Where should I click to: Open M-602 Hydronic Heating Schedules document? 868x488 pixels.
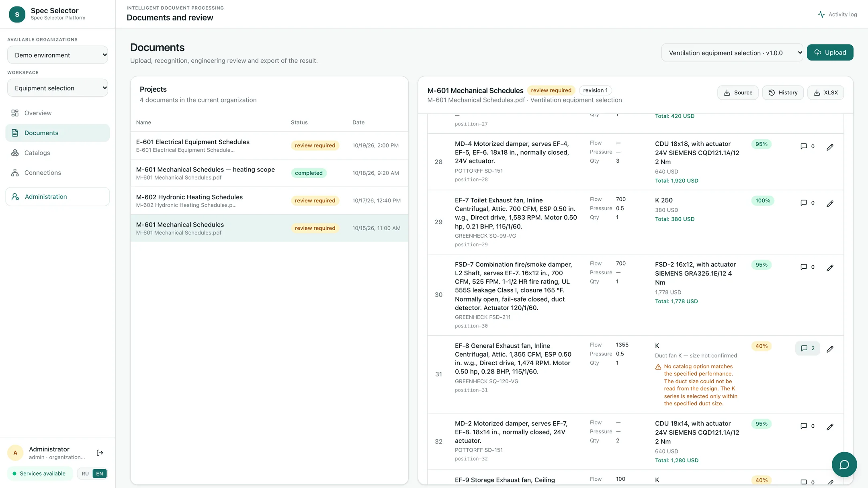point(269,200)
